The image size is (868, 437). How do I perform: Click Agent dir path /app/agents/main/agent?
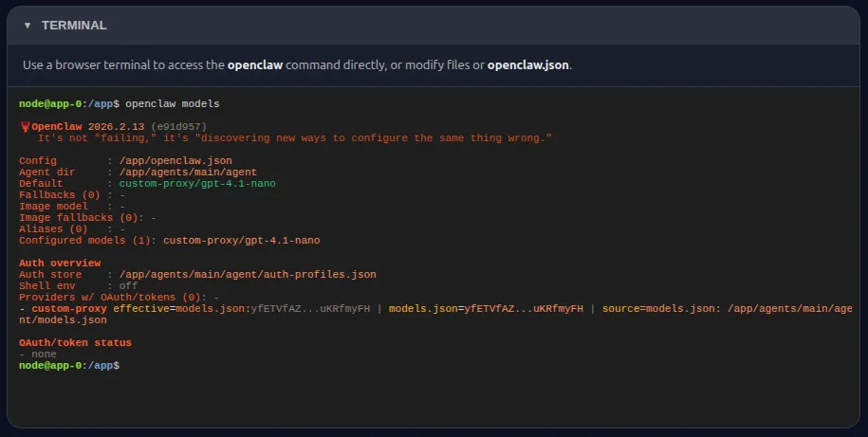(188, 172)
